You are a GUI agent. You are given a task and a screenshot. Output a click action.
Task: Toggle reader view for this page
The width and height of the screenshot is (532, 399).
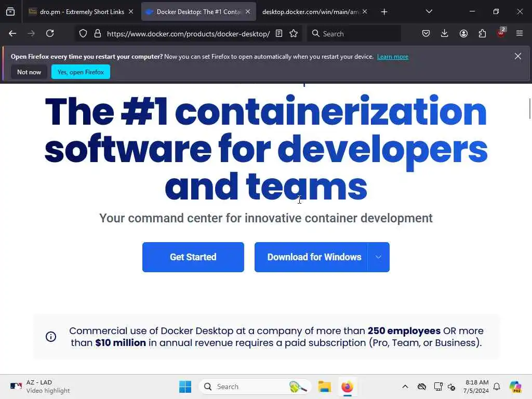tap(279, 34)
